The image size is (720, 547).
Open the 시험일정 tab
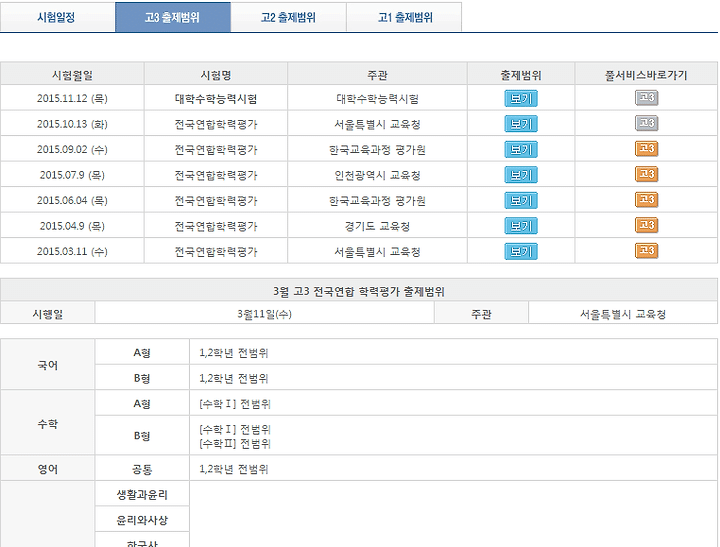(56, 17)
